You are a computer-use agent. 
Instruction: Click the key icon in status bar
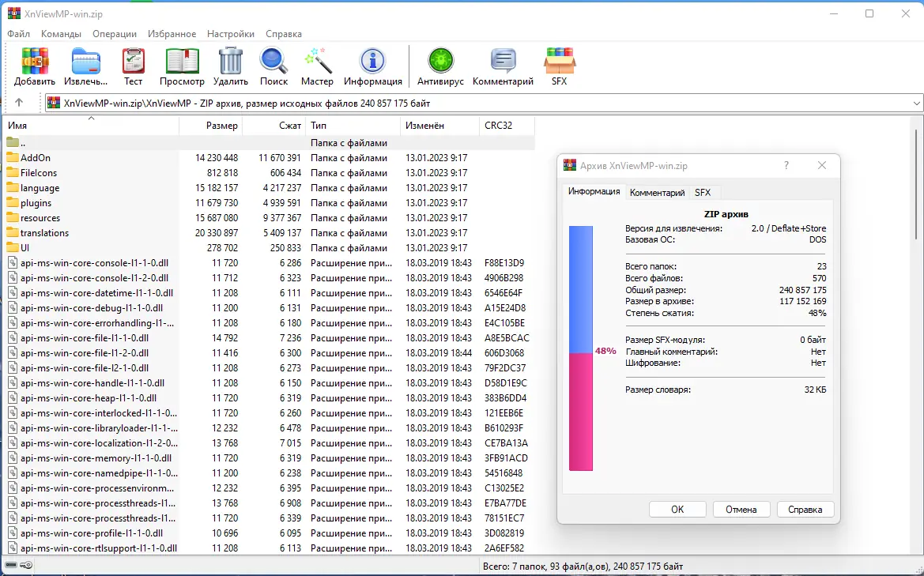(x=27, y=566)
